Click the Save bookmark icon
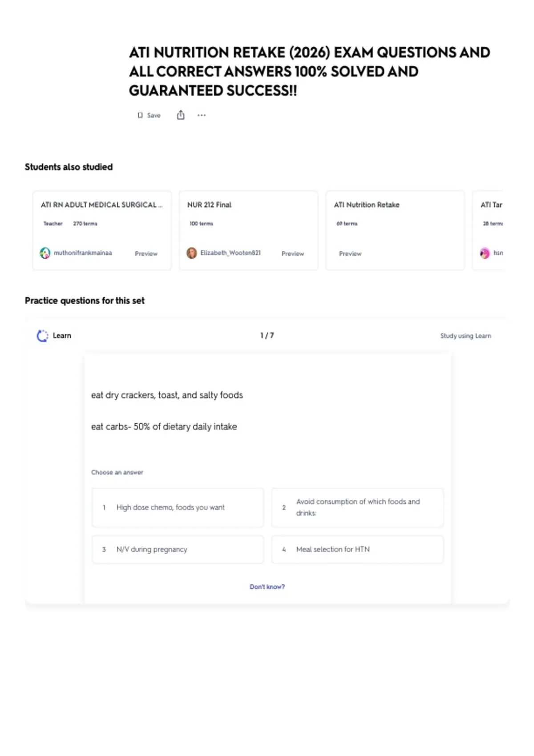Screen dimensions: 534x756 (x=140, y=116)
